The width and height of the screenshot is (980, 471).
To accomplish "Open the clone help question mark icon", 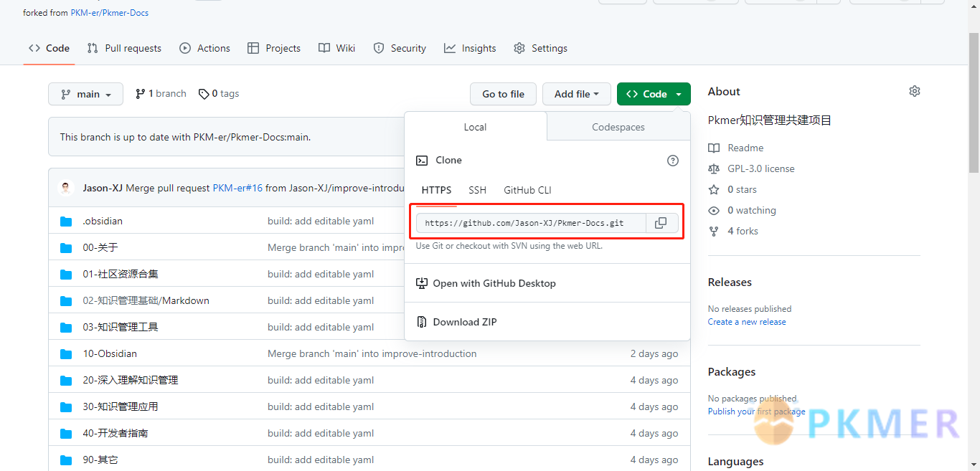I will coord(673,161).
